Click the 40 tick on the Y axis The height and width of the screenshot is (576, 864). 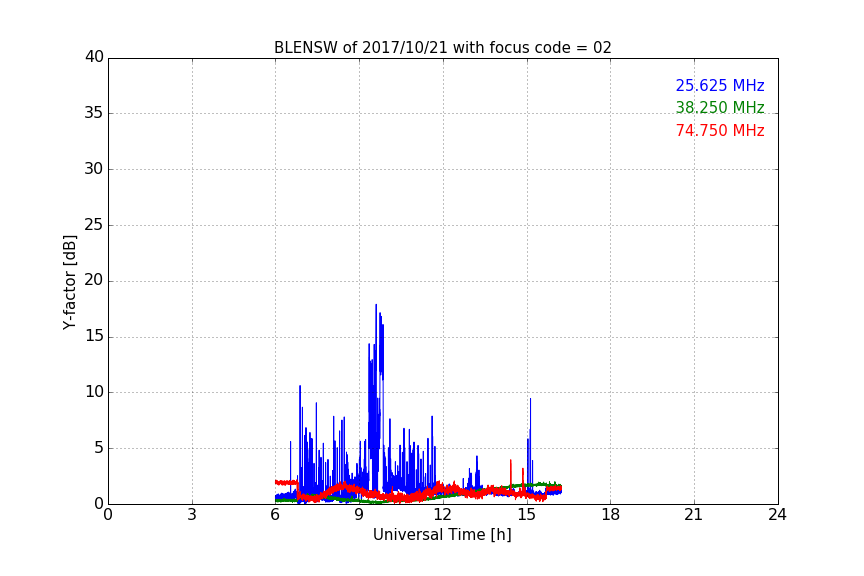pos(94,57)
